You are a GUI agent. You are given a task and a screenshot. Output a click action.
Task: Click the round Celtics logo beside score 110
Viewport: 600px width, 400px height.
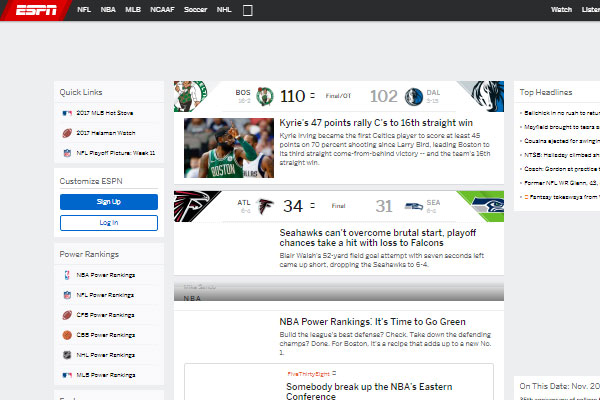coord(265,96)
